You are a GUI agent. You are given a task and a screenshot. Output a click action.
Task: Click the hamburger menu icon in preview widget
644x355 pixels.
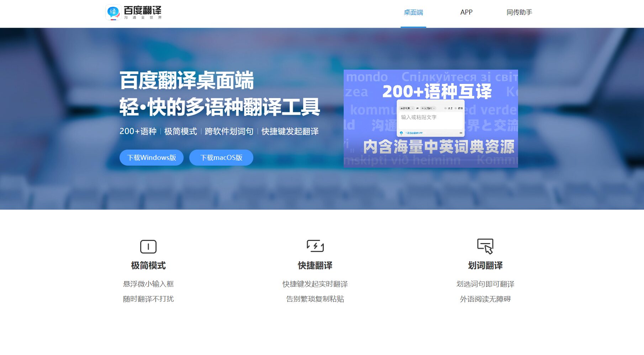[x=461, y=133]
